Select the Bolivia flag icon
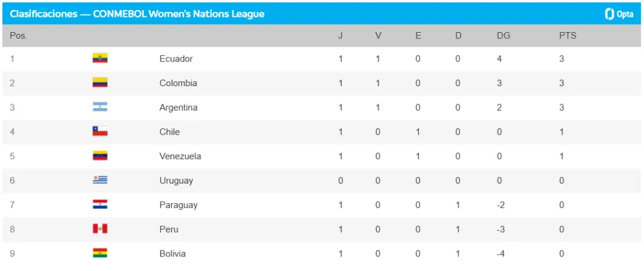This screenshot has width=644, height=271. (x=100, y=253)
